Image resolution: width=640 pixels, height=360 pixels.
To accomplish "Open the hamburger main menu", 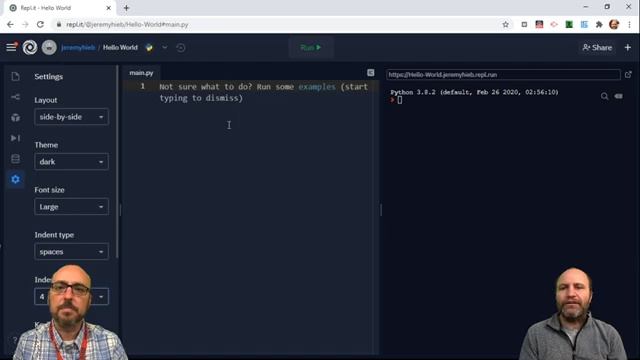I will tap(11, 47).
